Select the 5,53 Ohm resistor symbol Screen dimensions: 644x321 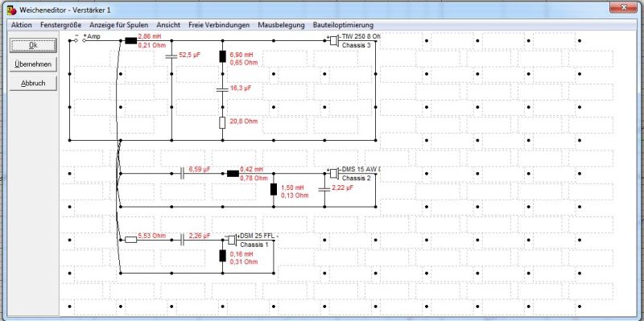click(130, 240)
